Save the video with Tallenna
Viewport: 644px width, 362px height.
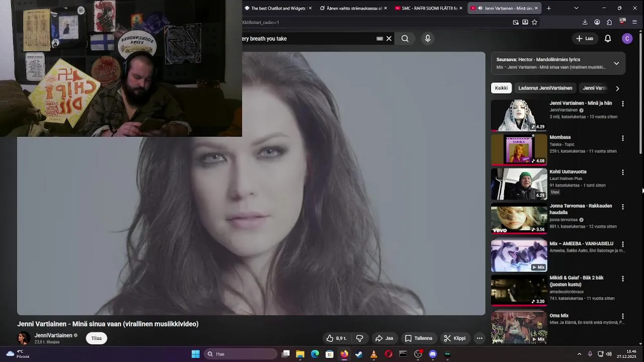click(x=419, y=338)
